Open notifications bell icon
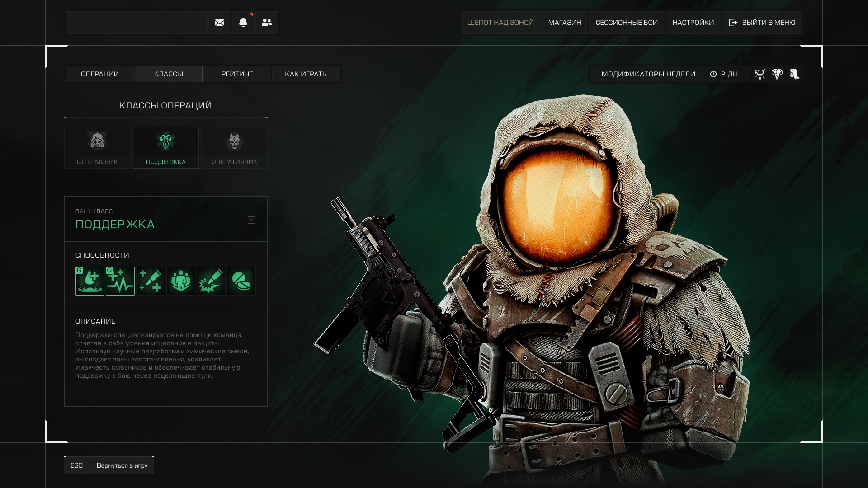Screen dimensions: 868x488 (243, 23)
